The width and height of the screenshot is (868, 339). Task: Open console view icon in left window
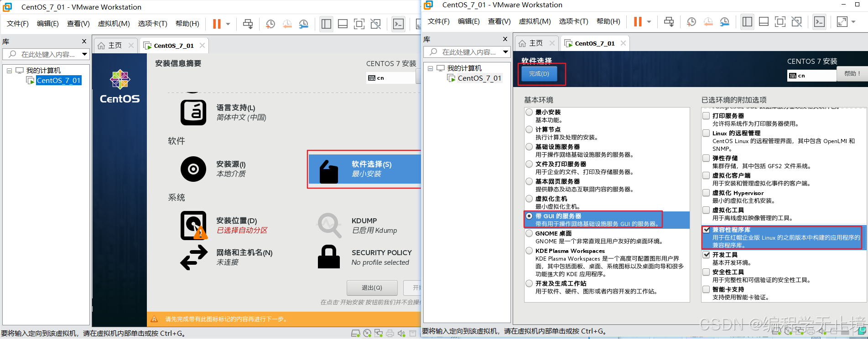click(398, 24)
